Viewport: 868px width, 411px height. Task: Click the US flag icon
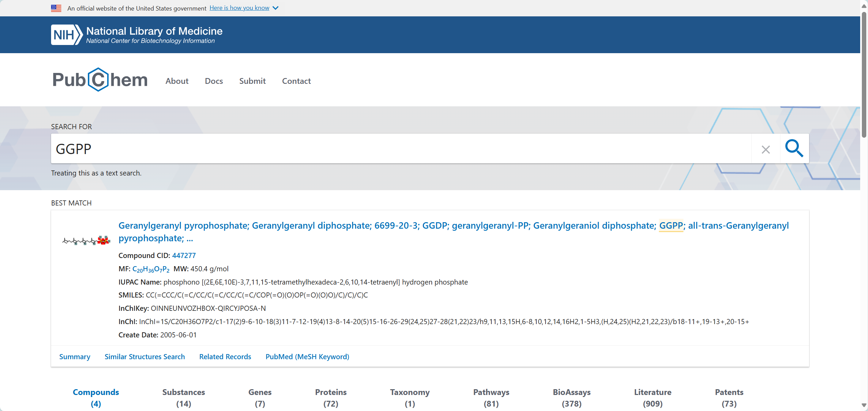56,8
